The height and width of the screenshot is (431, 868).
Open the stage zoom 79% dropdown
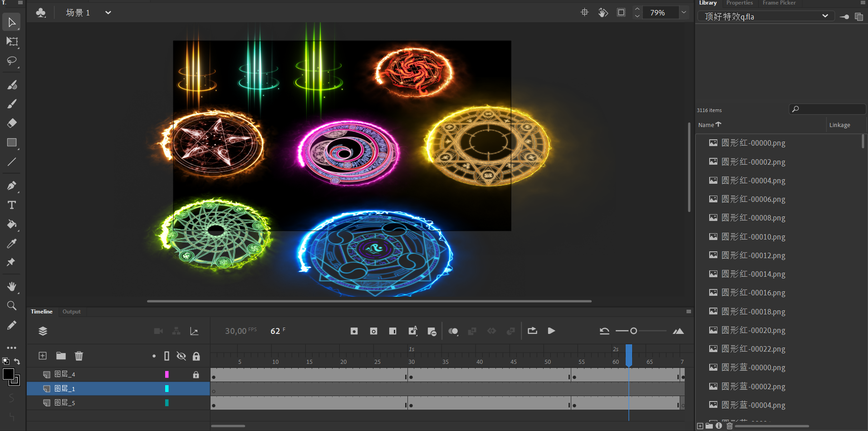(x=683, y=13)
